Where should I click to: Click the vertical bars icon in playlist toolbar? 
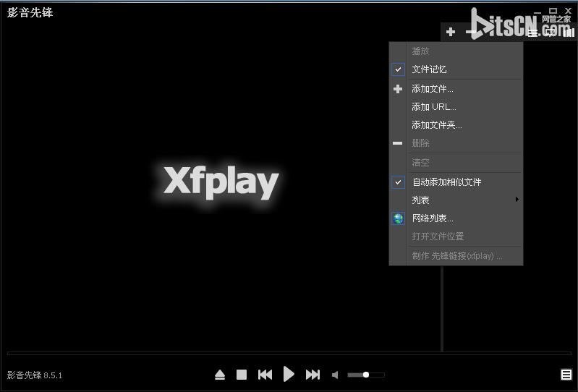coord(569,33)
